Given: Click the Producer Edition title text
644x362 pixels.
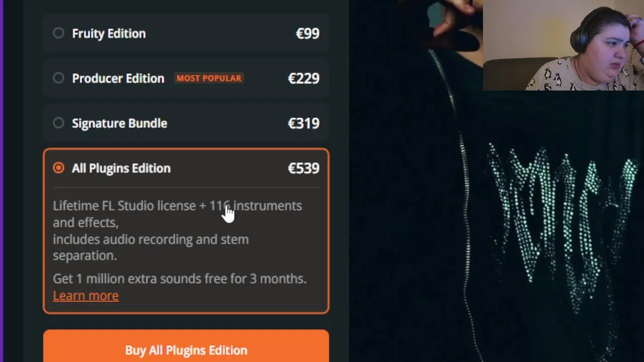Looking at the screenshot, I should point(118,78).
